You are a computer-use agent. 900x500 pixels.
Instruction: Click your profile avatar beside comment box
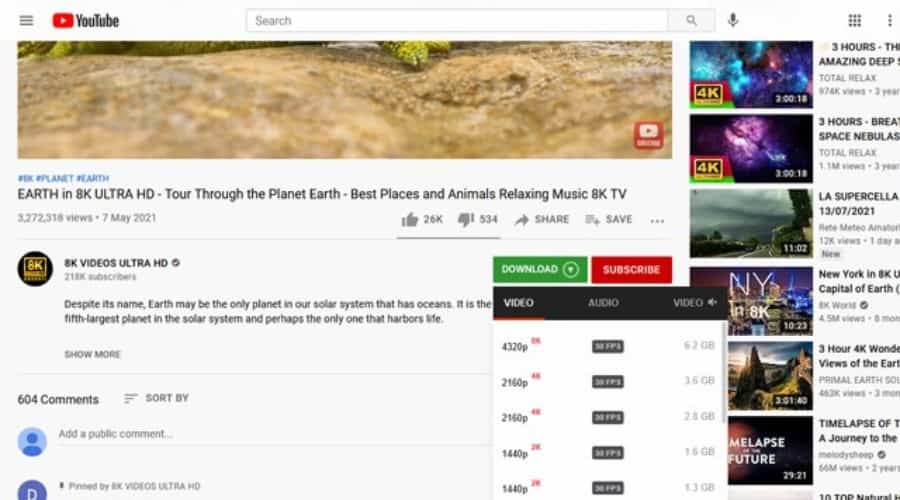click(32, 441)
